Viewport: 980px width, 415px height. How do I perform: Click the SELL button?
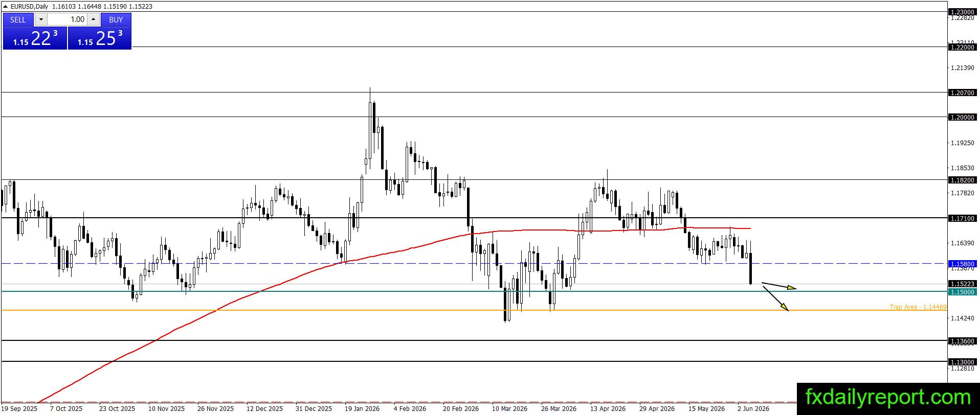point(18,19)
